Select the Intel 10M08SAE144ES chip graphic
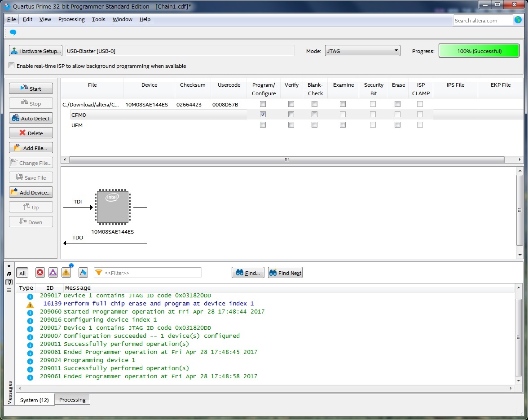Screen dimensions: 528x420 click(112, 207)
